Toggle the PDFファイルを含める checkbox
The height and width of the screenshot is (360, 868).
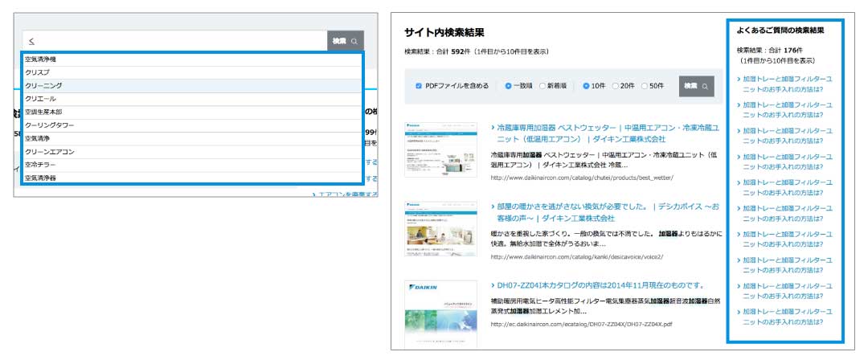pos(419,86)
